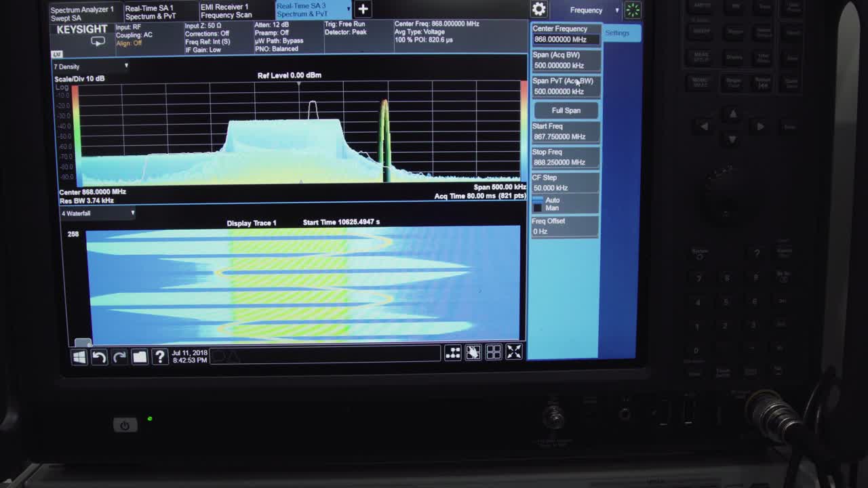
Task: Open the gear settings icon at top
Action: pyautogui.click(x=539, y=9)
